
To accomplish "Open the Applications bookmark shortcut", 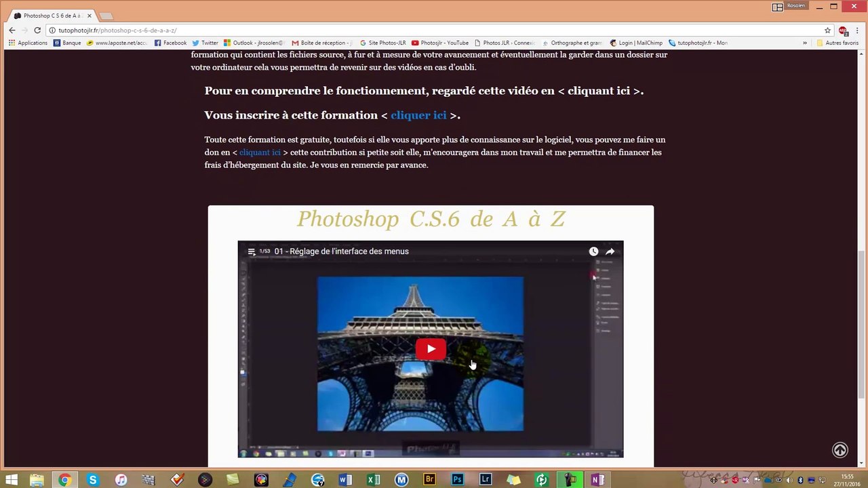I will [x=28, y=43].
